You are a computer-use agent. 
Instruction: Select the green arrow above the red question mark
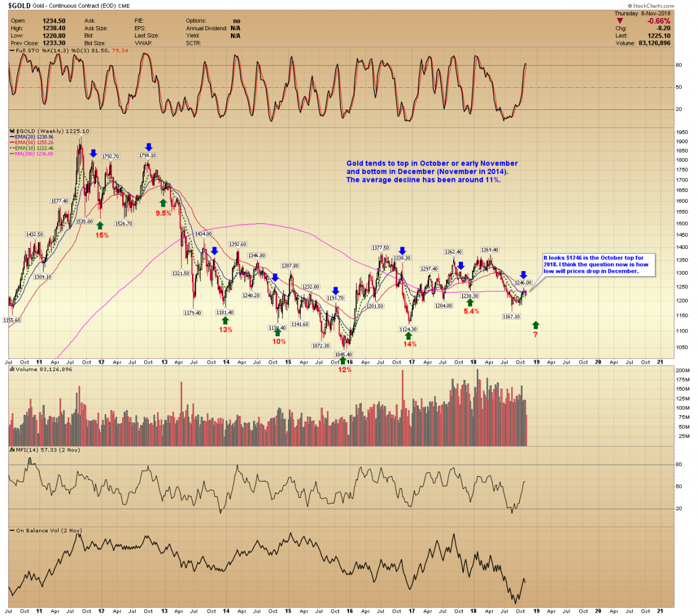(x=535, y=325)
